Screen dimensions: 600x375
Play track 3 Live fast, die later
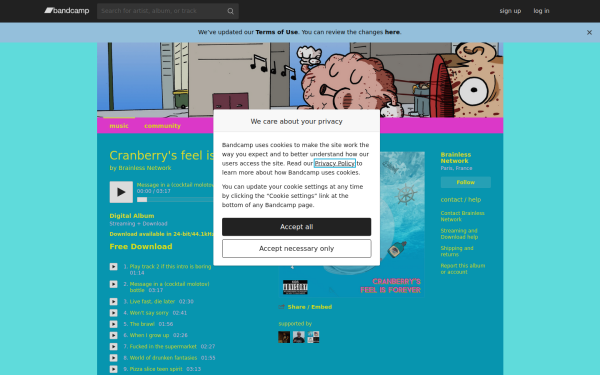click(x=114, y=302)
